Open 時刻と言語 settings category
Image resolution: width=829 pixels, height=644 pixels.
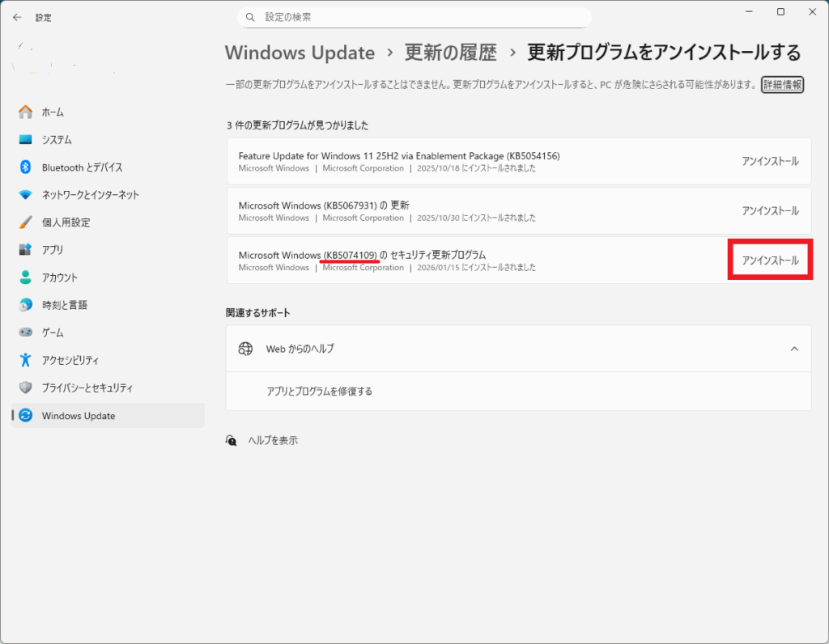[x=64, y=305]
